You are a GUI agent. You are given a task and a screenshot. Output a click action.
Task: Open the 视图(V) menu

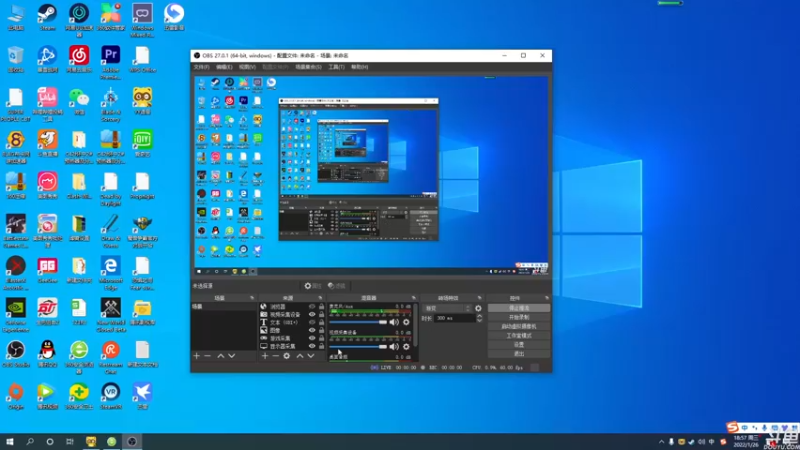click(x=247, y=67)
